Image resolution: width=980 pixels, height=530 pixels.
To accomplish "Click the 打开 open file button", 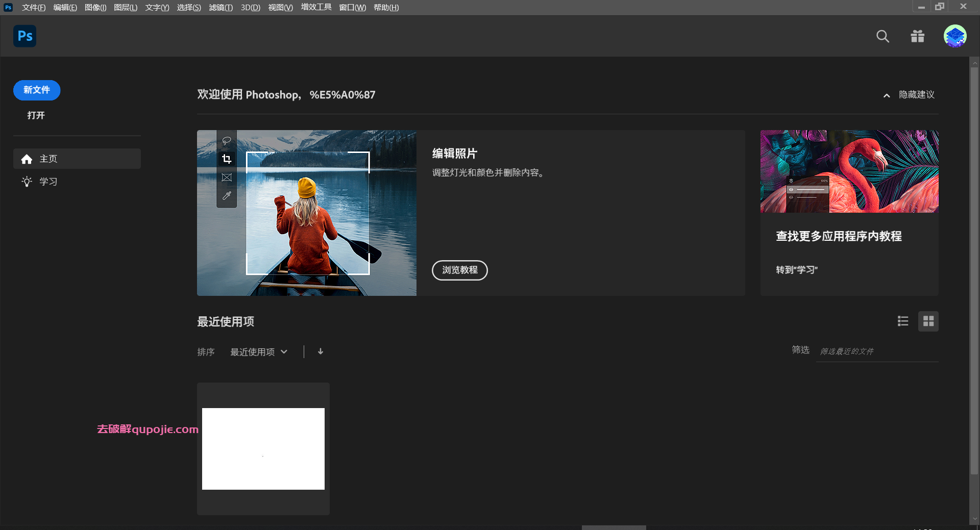I will 36,115.
